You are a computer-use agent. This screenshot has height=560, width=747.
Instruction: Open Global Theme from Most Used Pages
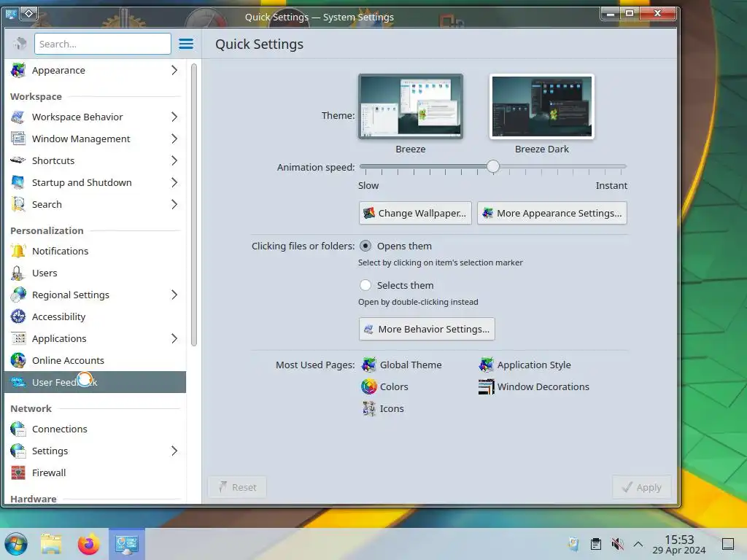(401, 365)
